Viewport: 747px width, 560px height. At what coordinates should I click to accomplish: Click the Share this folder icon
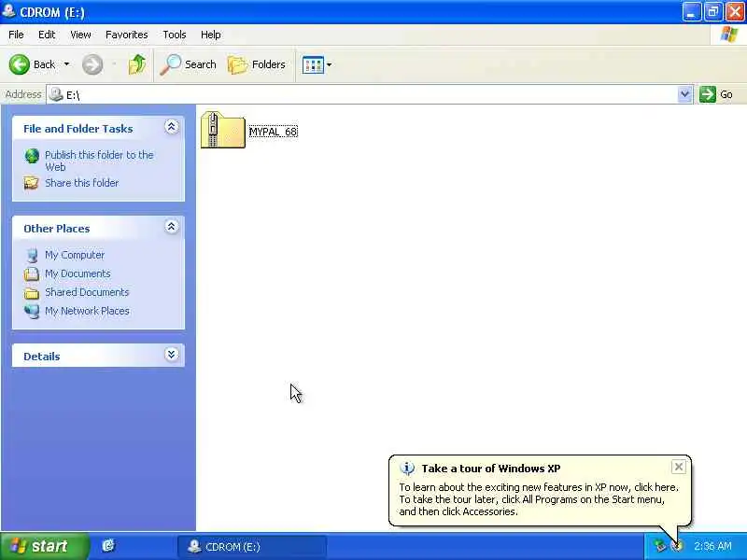click(x=32, y=183)
